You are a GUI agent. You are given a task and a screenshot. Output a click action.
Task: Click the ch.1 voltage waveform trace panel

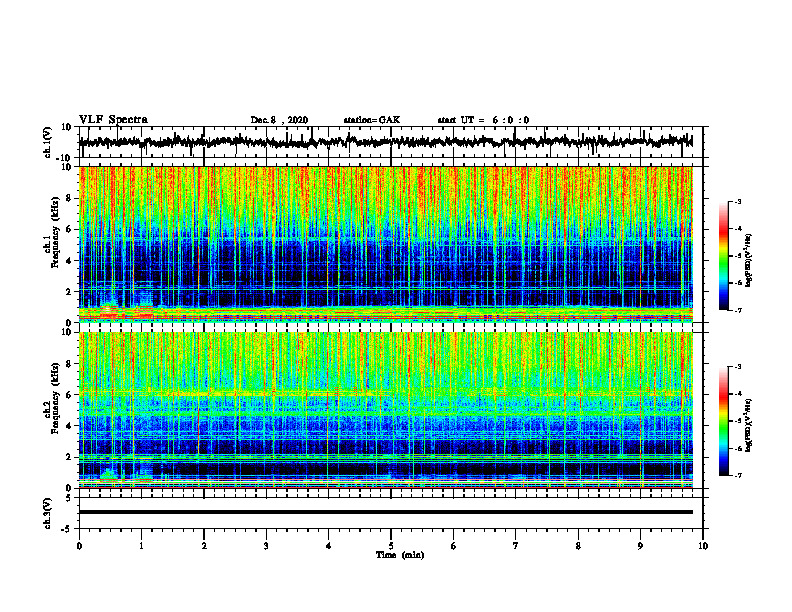coord(391,142)
